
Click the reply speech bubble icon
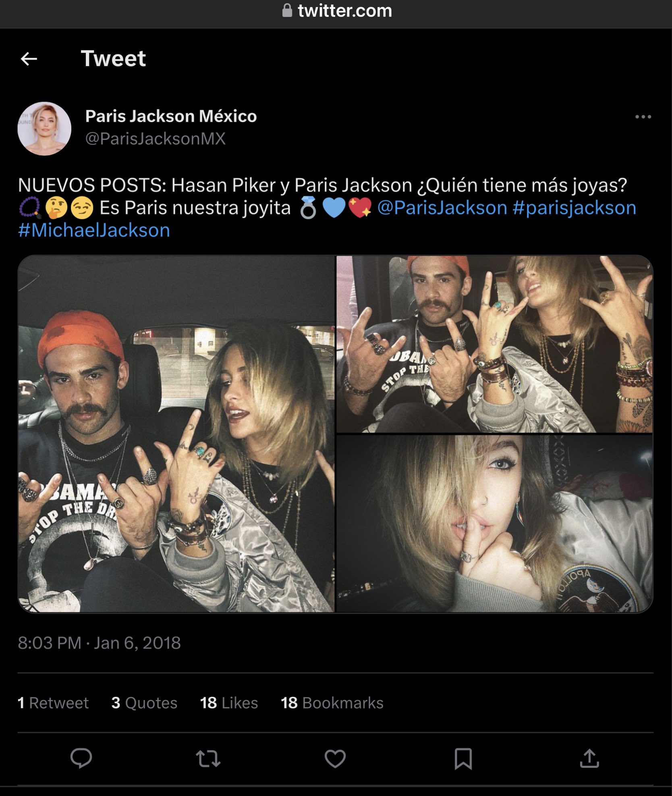coord(81,758)
